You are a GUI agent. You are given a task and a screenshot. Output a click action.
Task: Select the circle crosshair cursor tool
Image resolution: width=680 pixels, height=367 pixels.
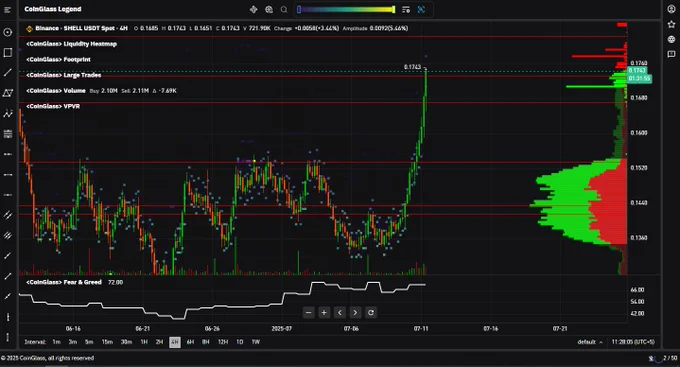(x=7, y=32)
